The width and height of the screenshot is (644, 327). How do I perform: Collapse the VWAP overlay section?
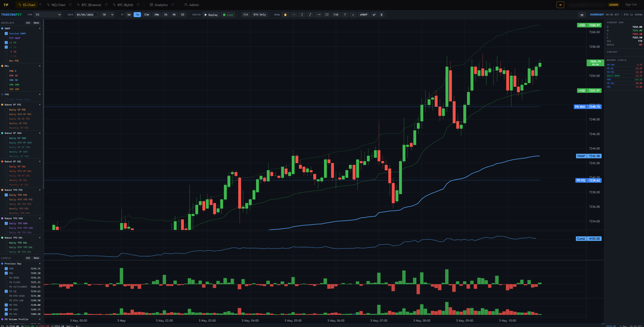point(40,29)
